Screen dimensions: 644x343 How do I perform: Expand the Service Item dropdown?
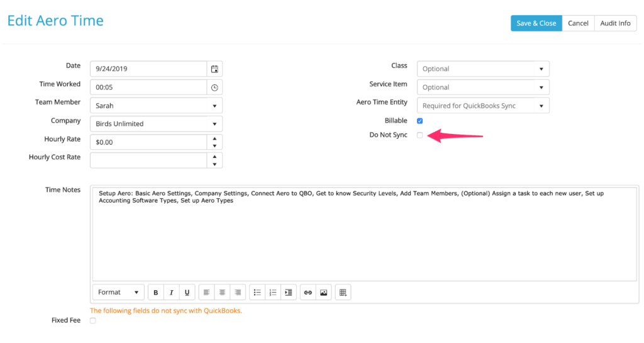pyautogui.click(x=483, y=87)
